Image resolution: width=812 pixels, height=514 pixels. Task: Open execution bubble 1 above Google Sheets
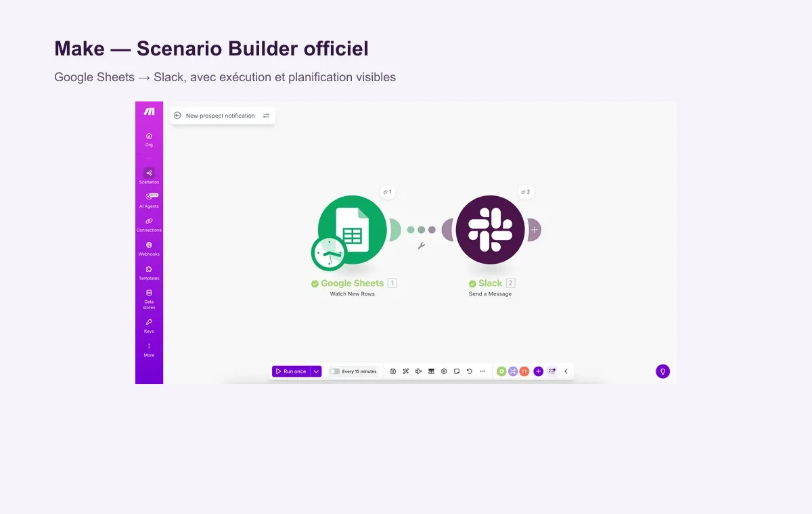[388, 192]
